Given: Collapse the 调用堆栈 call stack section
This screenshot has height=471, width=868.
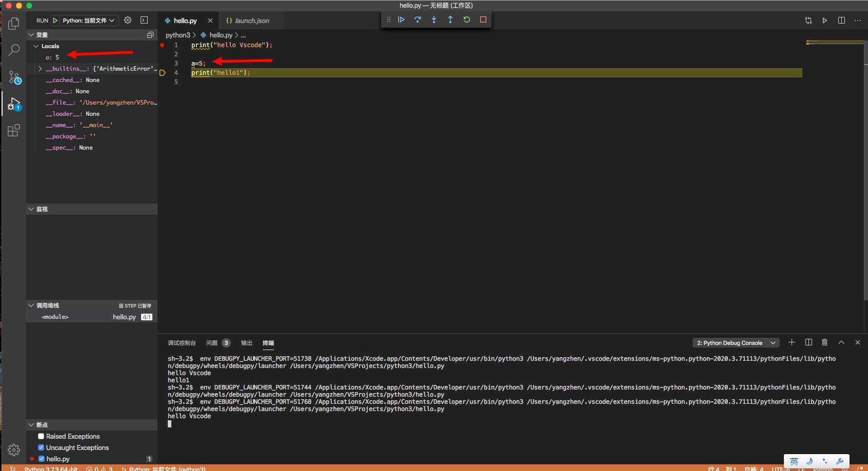Looking at the screenshot, I should (x=31, y=305).
